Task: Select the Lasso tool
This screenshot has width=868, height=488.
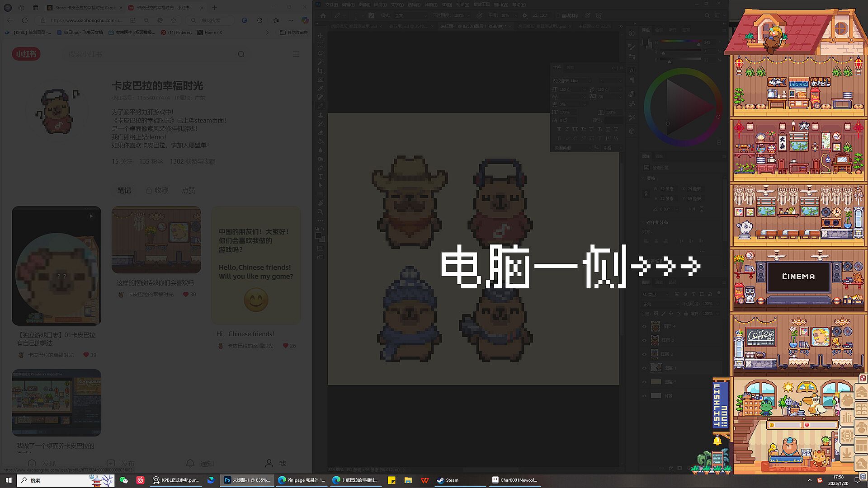Action: pos(321,53)
